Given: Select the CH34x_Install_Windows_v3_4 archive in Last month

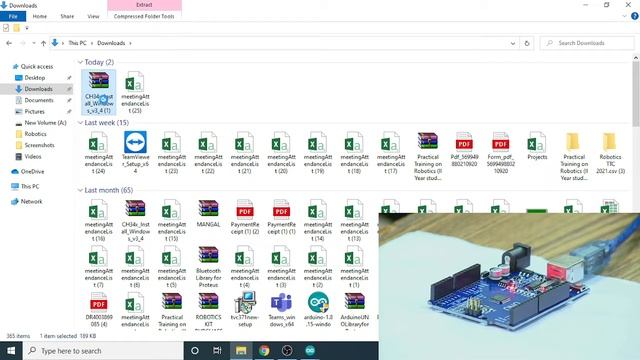Looking at the screenshot, I should [x=135, y=221].
